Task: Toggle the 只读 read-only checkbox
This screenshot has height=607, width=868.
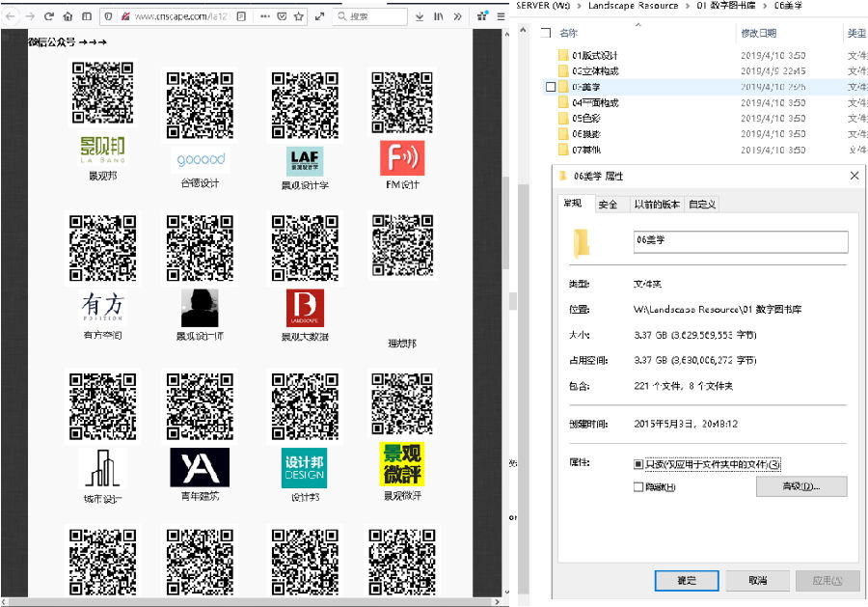Action: [x=637, y=464]
